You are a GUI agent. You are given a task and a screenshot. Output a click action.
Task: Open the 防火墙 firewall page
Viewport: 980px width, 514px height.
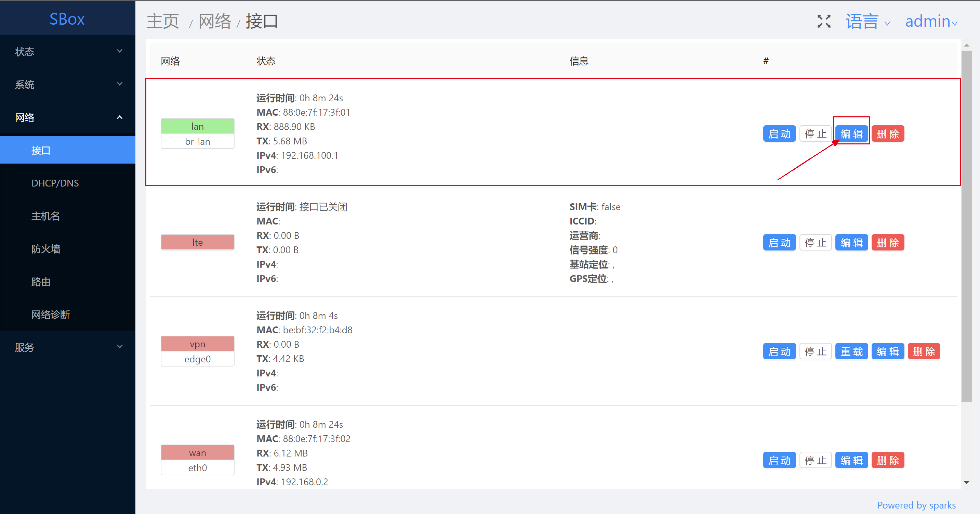46,249
